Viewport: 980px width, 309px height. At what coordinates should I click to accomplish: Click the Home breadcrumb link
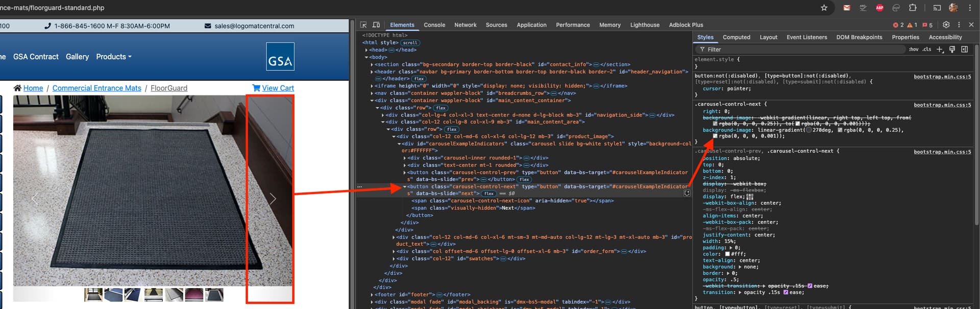tap(33, 88)
